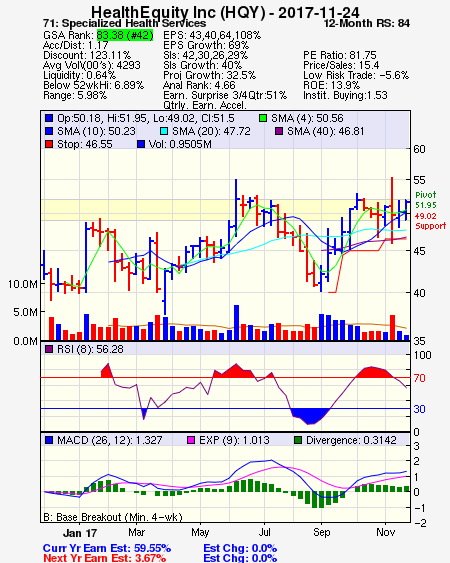The width and height of the screenshot is (450, 563).
Task: Click the blue Vol legend swatch
Action: coord(141,144)
